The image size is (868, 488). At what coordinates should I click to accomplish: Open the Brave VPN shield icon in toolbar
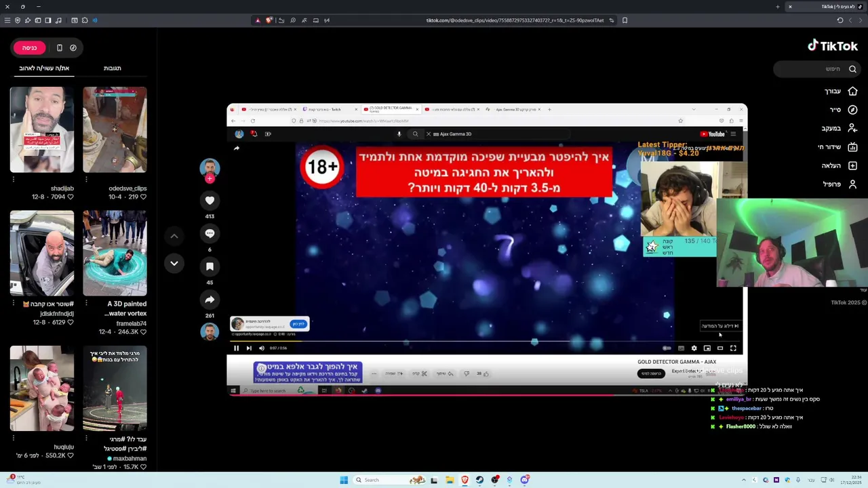tap(18, 20)
